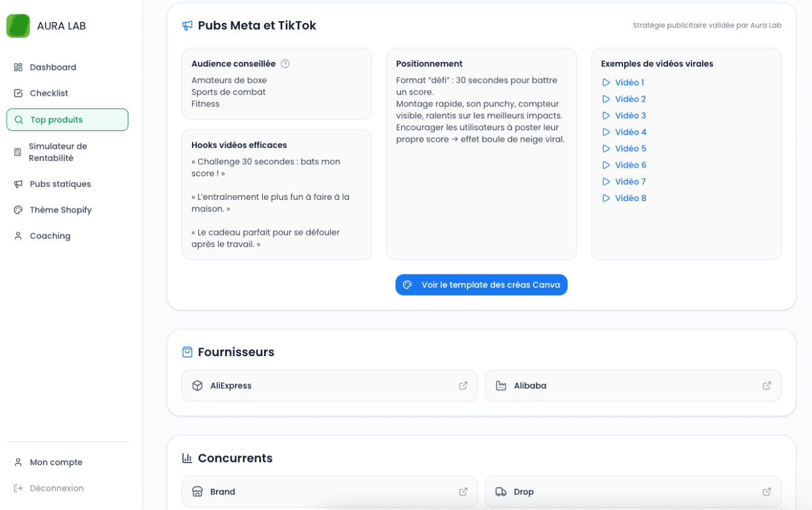The height and width of the screenshot is (510, 812).
Task: Click play icon next to Vidéo 8
Action: click(606, 198)
